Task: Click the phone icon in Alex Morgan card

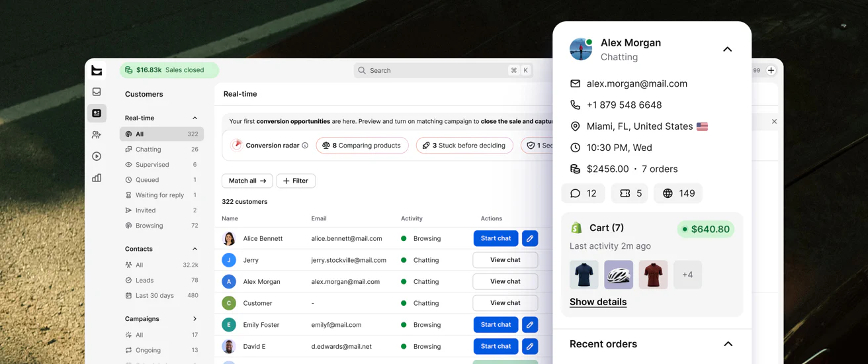Action: pos(575,105)
